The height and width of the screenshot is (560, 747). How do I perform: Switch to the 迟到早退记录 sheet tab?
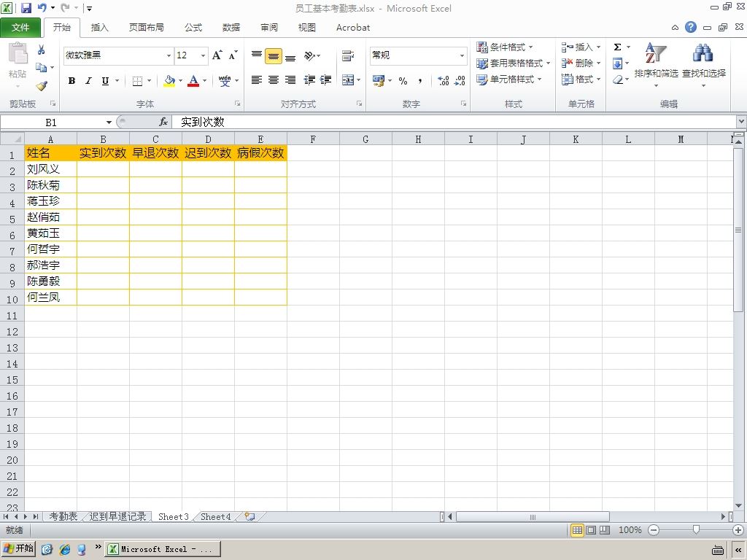[x=117, y=516]
